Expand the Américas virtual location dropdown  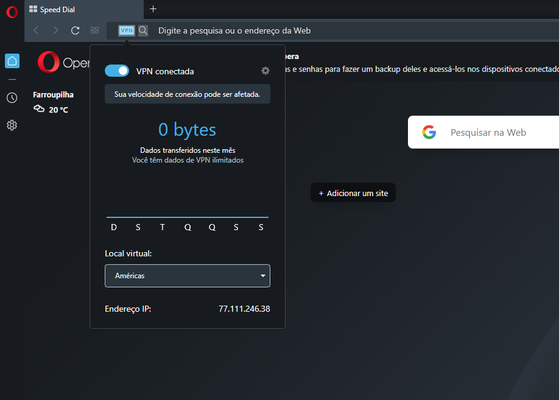(188, 276)
